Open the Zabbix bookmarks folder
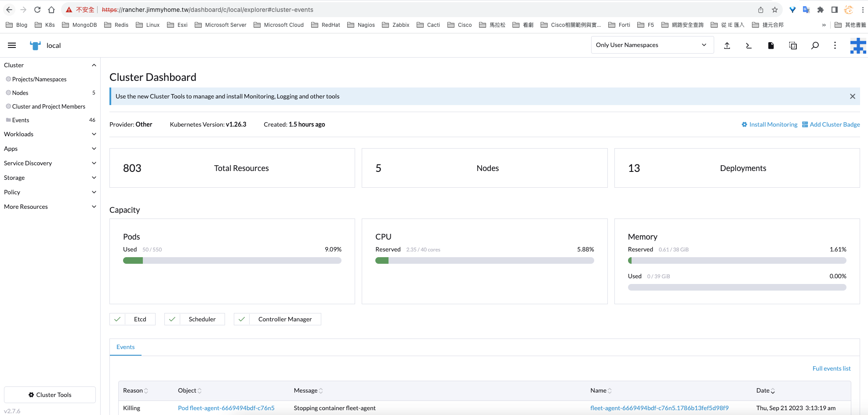This screenshot has width=868, height=415. (x=396, y=25)
